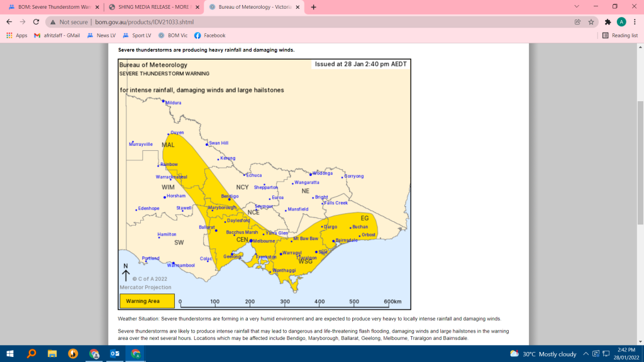Viewport: 644px width, 362px height.
Task: Open the afritzlaff - GMail bookmark
Action: click(57, 36)
